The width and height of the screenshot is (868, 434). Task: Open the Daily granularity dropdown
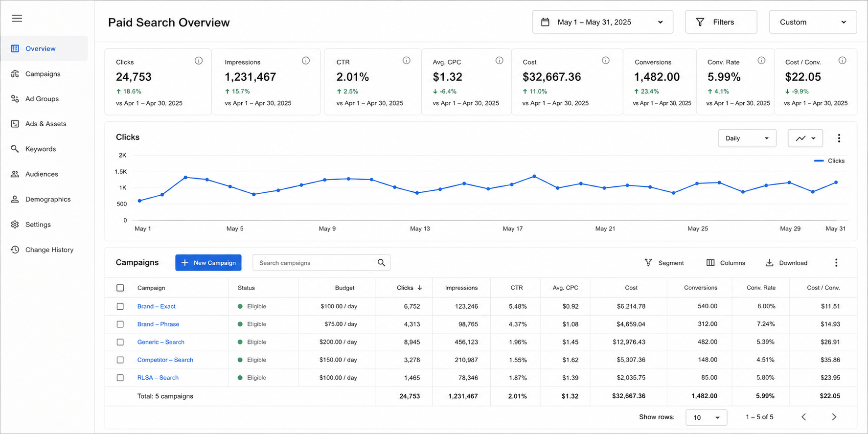(747, 138)
